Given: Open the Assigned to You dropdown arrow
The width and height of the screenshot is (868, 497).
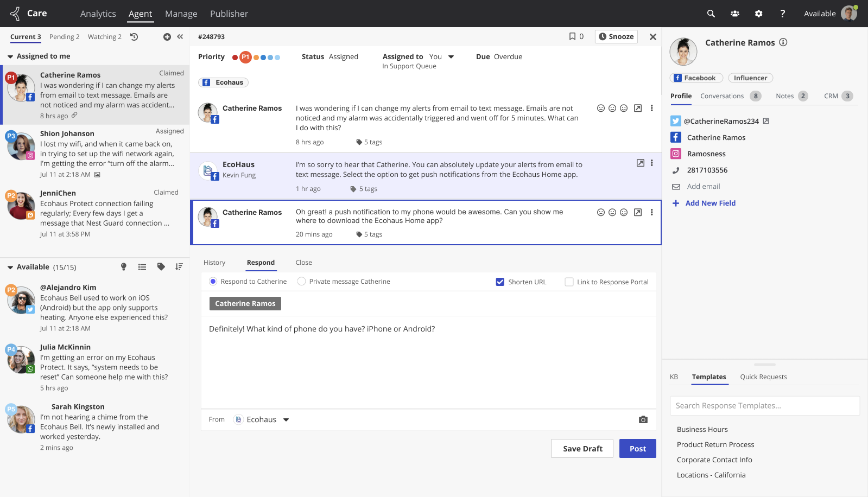Looking at the screenshot, I should (451, 56).
